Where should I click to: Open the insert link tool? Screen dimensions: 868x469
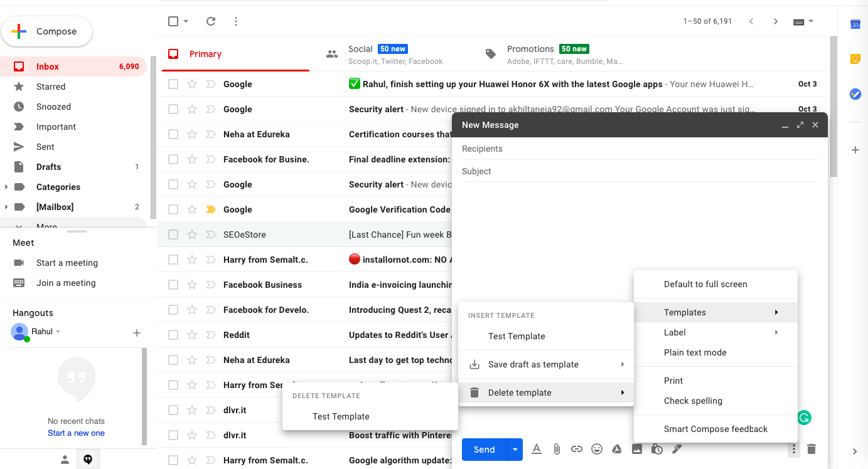click(577, 449)
